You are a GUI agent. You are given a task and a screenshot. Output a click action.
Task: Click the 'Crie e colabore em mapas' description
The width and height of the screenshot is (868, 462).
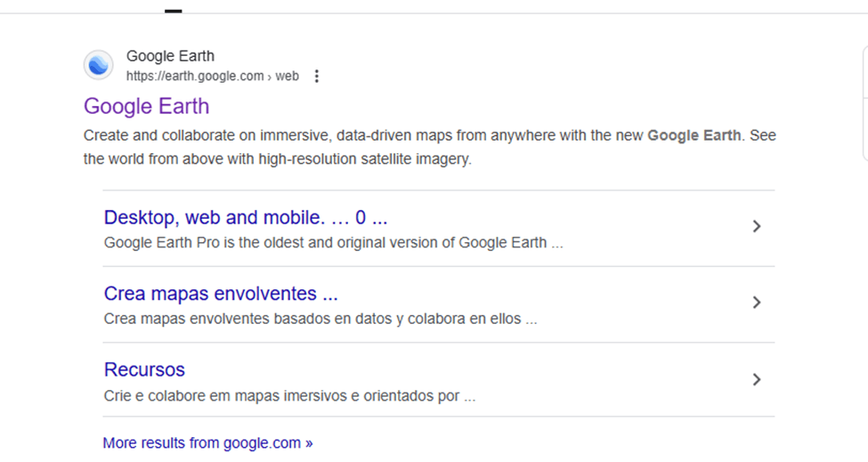(x=289, y=396)
